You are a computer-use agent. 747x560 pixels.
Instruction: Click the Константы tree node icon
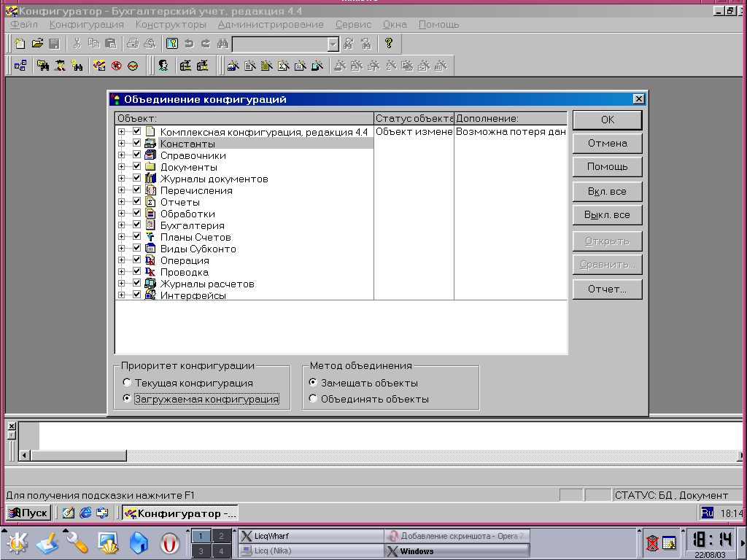[x=150, y=144]
